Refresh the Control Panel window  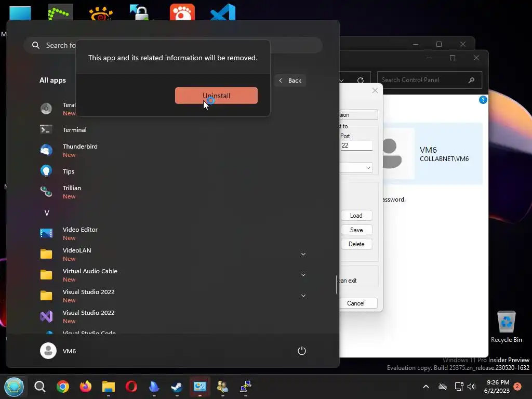pyautogui.click(x=361, y=80)
